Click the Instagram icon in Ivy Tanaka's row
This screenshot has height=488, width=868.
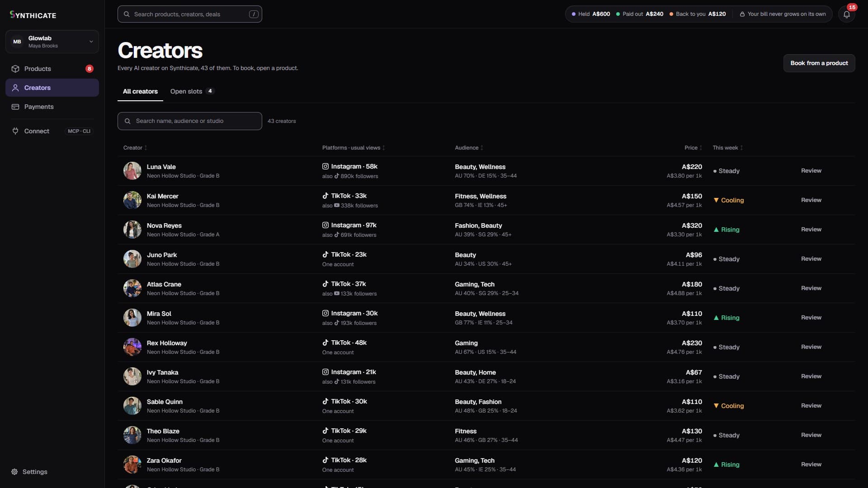pyautogui.click(x=325, y=372)
